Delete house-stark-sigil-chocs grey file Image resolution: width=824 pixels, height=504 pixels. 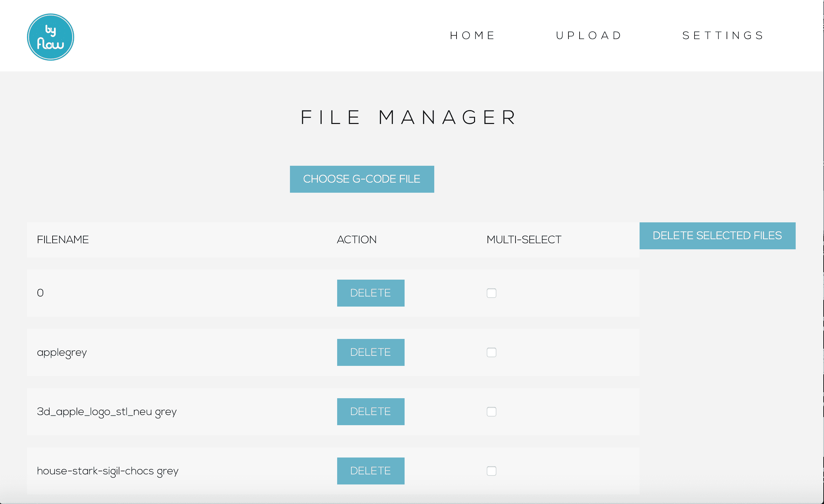[371, 471]
